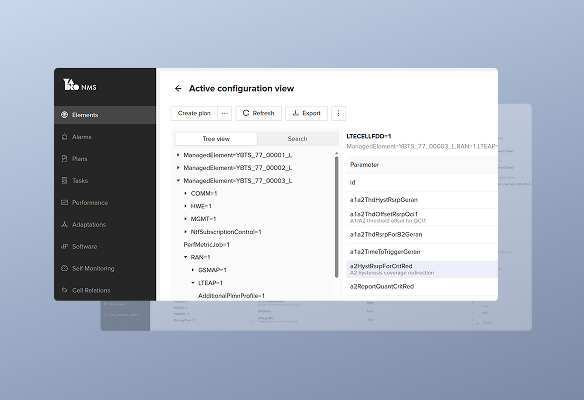584x400 pixels.
Task: Open Tasks using its sidebar icon
Action: coord(64,181)
